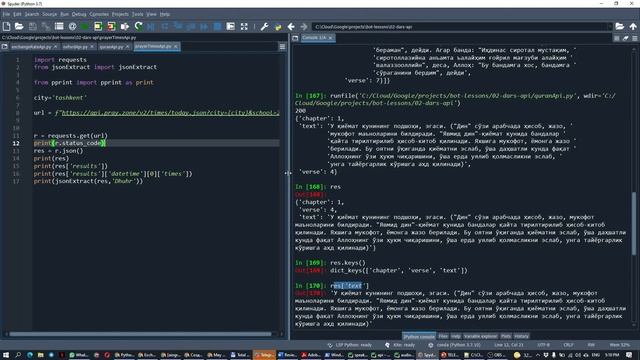Toggle fullscreen mode icon
The height and width of the screenshot is (360, 640).
click(x=244, y=27)
